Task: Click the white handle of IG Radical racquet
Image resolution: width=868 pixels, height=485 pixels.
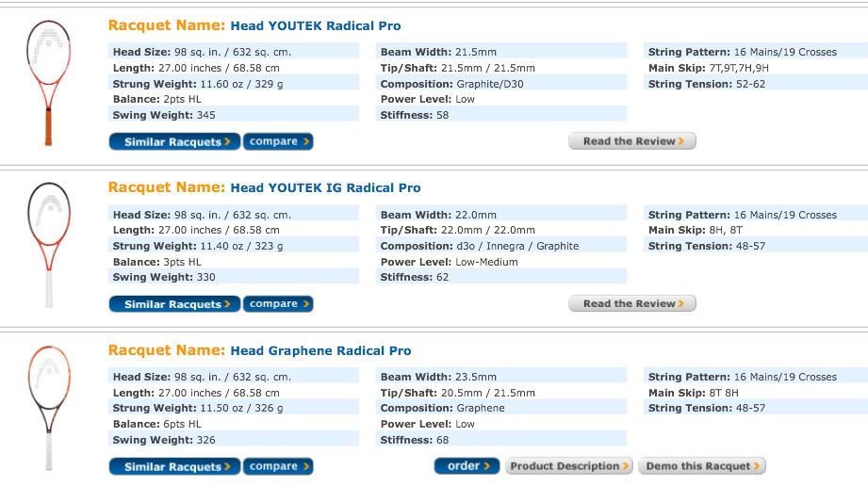Action: pos(48,290)
